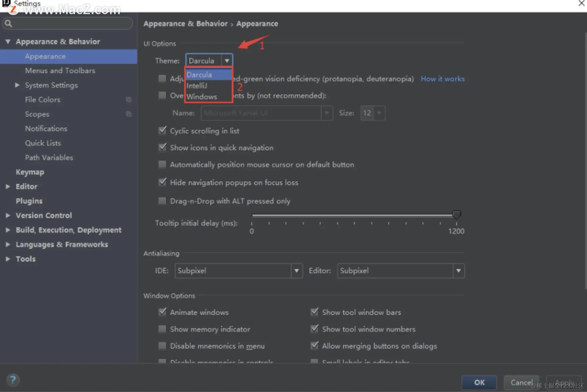Expand the Tools settings section
Viewport: 587px width, 392px height.
pos(8,259)
